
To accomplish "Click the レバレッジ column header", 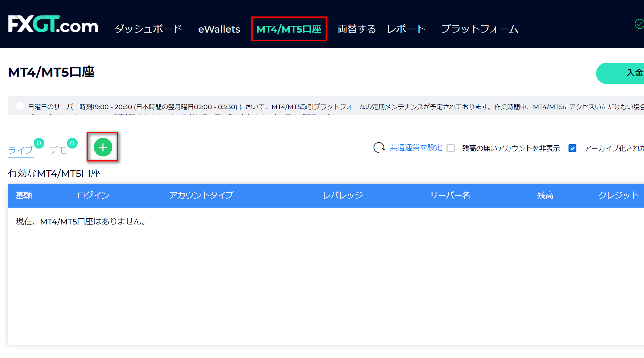I will (343, 195).
